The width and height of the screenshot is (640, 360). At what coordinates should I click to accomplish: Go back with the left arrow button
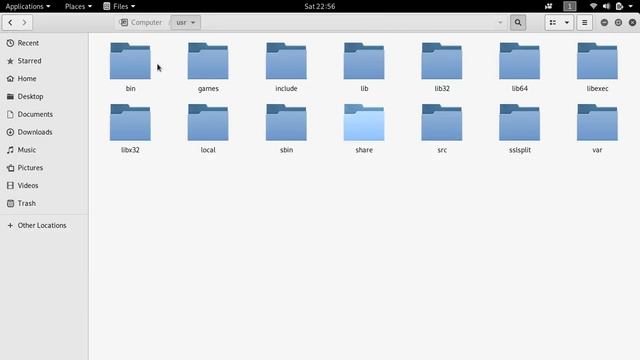click(10, 22)
